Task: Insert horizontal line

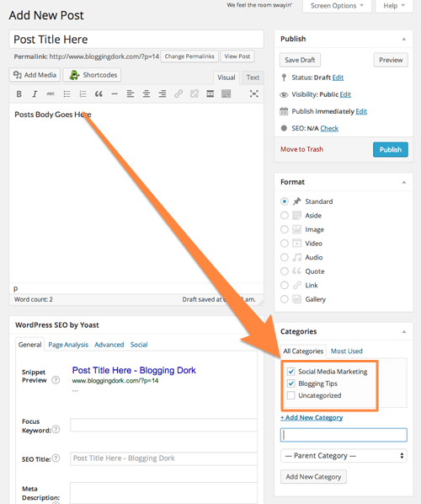Action: point(115,94)
